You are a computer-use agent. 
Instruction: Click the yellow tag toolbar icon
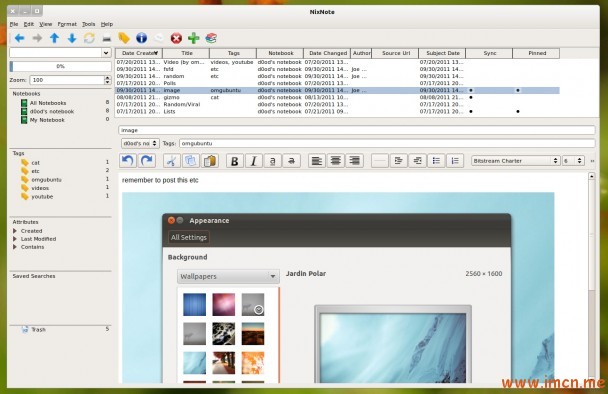[124, 38]
